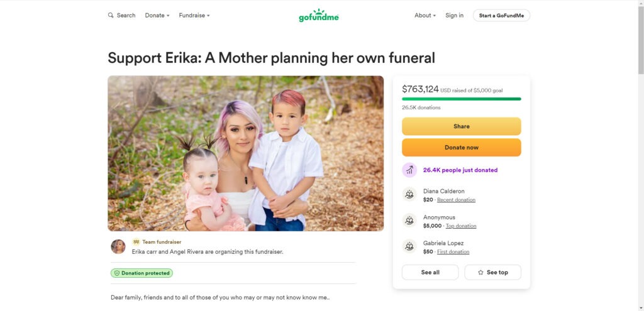Open the Recent donation link
644x311 pixels.
coord(456,200)
